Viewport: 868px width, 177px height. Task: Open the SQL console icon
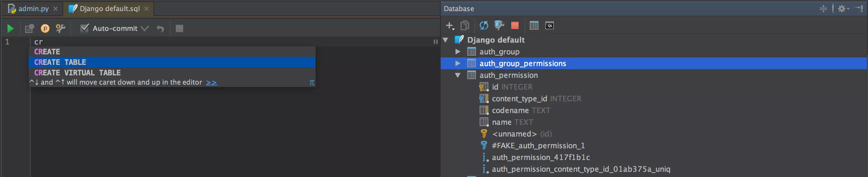click(549, 26)
